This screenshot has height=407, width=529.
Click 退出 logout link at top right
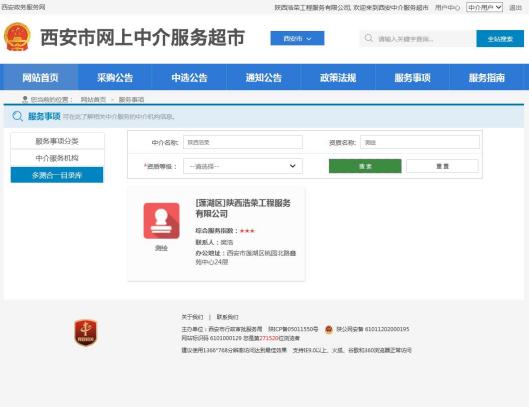click(515, 7)
